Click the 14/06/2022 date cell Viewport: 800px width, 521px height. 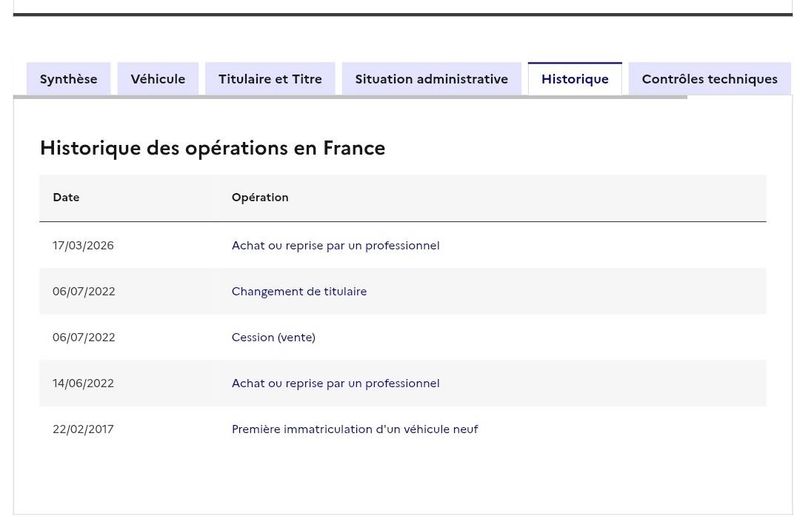[x=83, y=383]
